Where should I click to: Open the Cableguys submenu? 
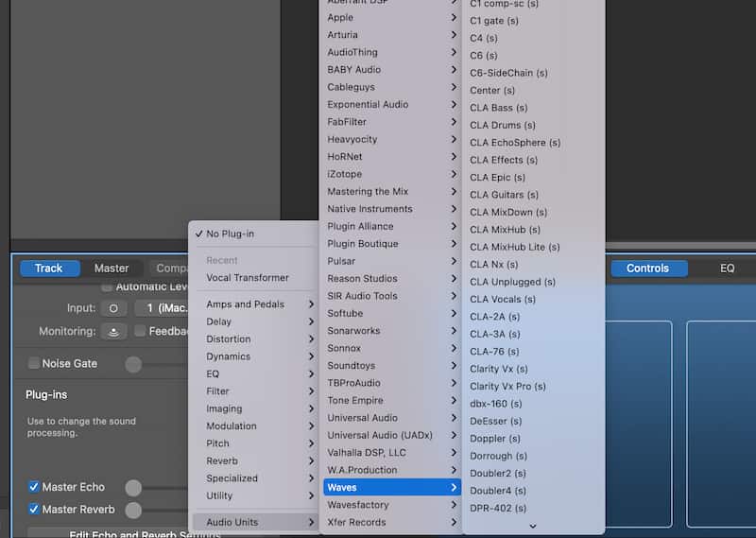click(x=391, y=87)
